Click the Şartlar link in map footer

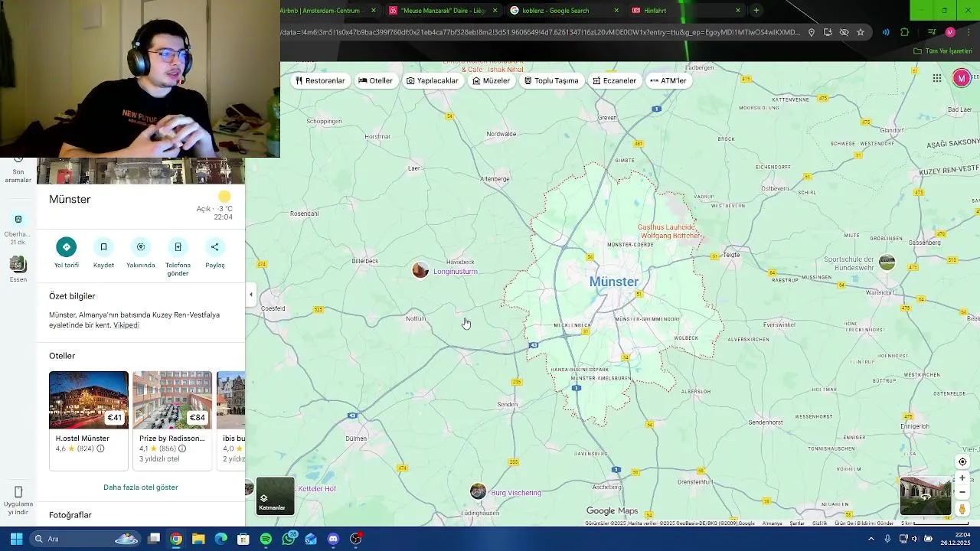797,523
